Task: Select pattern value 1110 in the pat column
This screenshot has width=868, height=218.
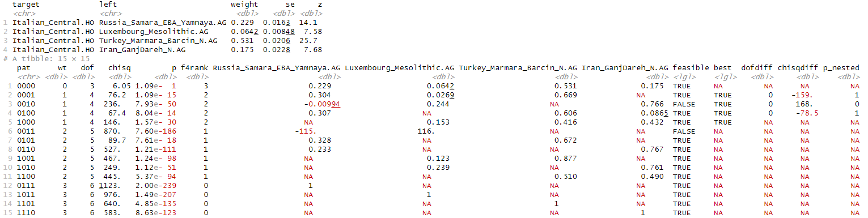Action: click(26, 212)
